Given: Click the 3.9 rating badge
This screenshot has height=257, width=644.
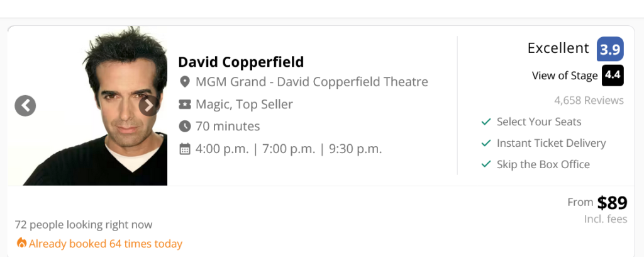Looking at the screenshot, I should coord(610,49).
